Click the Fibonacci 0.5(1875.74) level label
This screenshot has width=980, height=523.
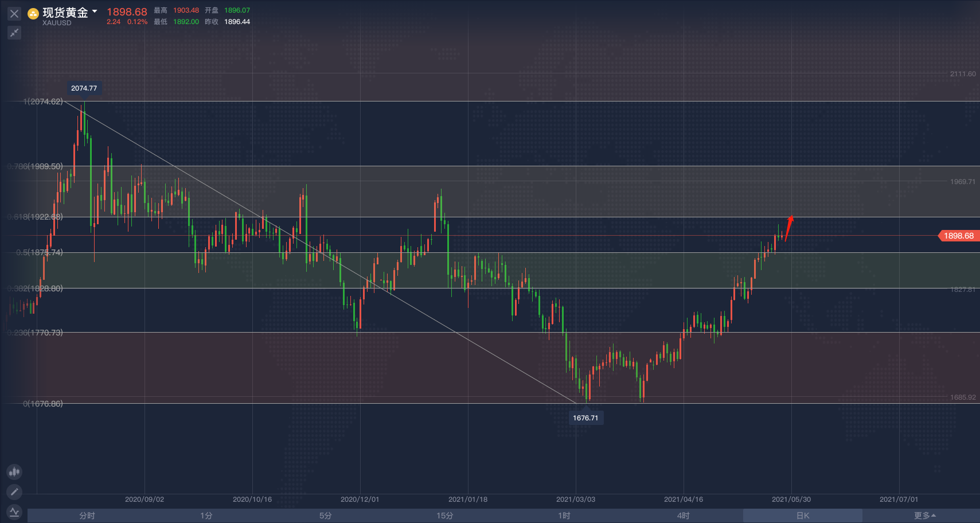[x=40, y=252]
